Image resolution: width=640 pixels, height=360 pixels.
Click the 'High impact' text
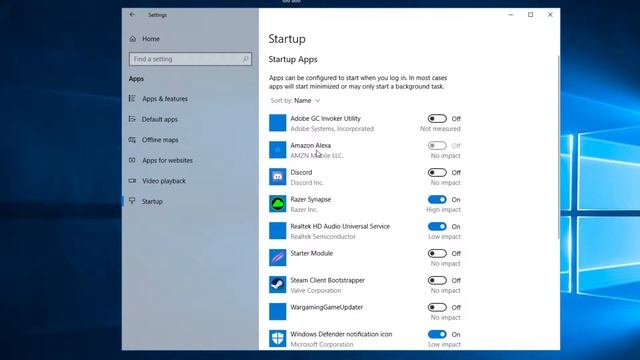click(x=443, y=209)
